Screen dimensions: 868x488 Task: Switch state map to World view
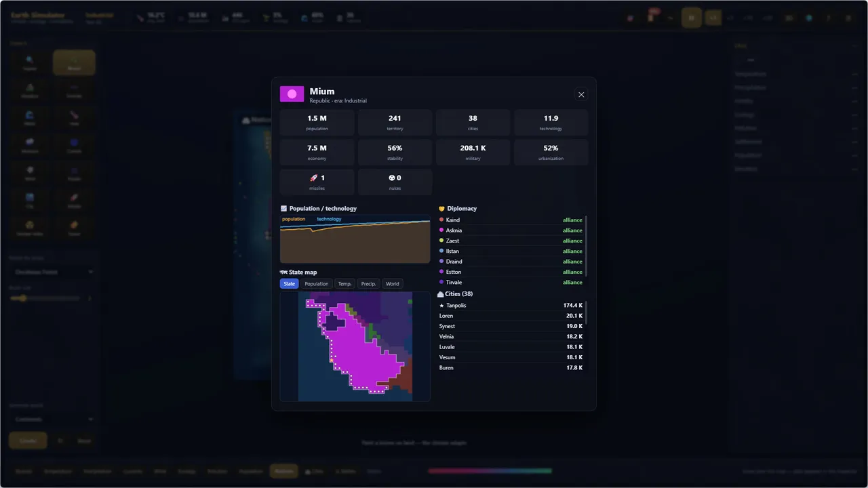[393, 284]
